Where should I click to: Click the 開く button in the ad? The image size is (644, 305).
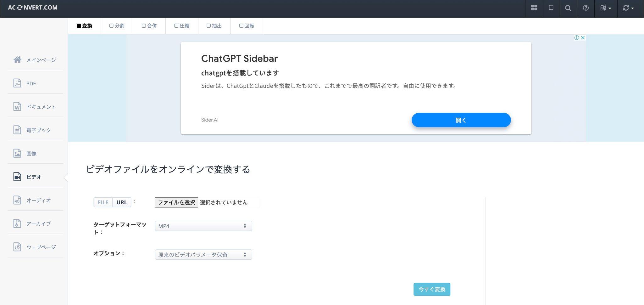pyautogui.click(x=461, y=120)
